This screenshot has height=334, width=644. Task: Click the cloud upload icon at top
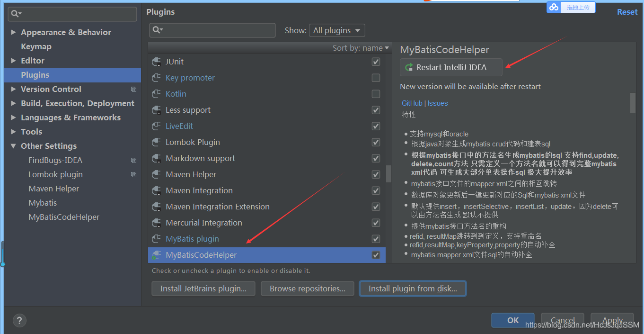tap(554, 7)
